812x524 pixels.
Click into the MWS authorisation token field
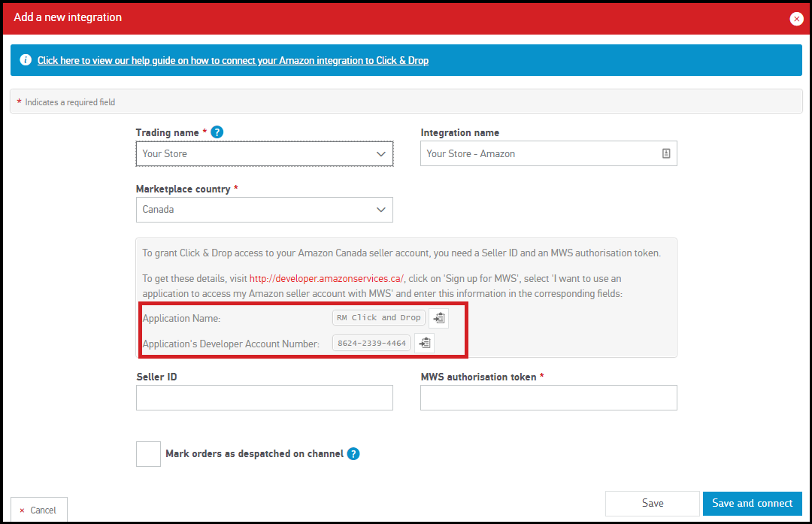point(548,398)
